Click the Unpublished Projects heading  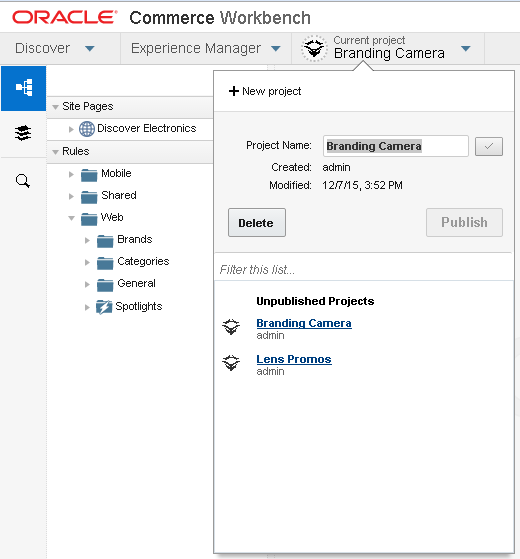(x=315, y=301)
